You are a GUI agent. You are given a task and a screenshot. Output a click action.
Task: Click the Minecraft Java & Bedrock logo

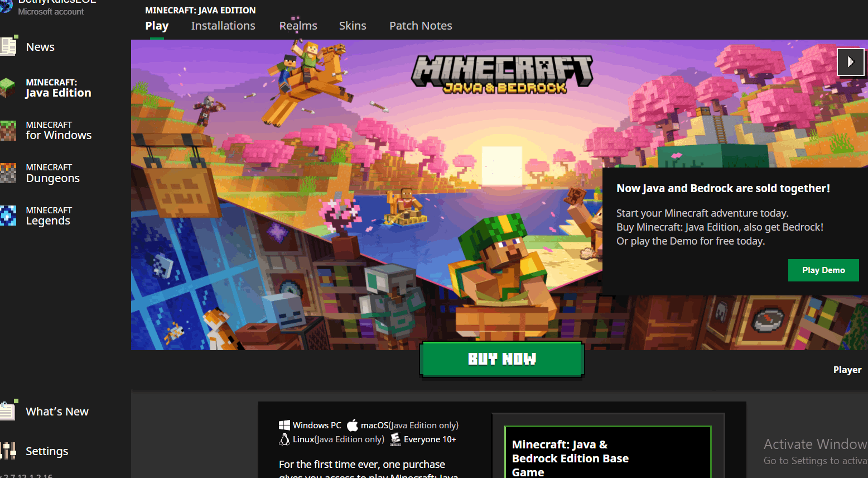(x=503, y=74)
